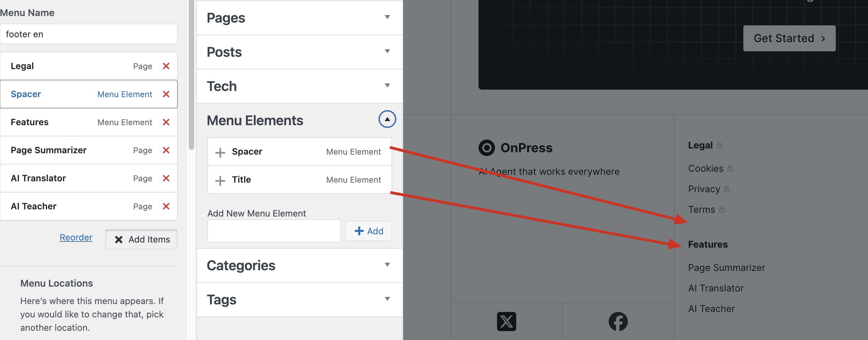Image resolution: width=868 pixels, height=340 pixels.
Task: Click the Add New Menu Element input
Action: (274, 231)
